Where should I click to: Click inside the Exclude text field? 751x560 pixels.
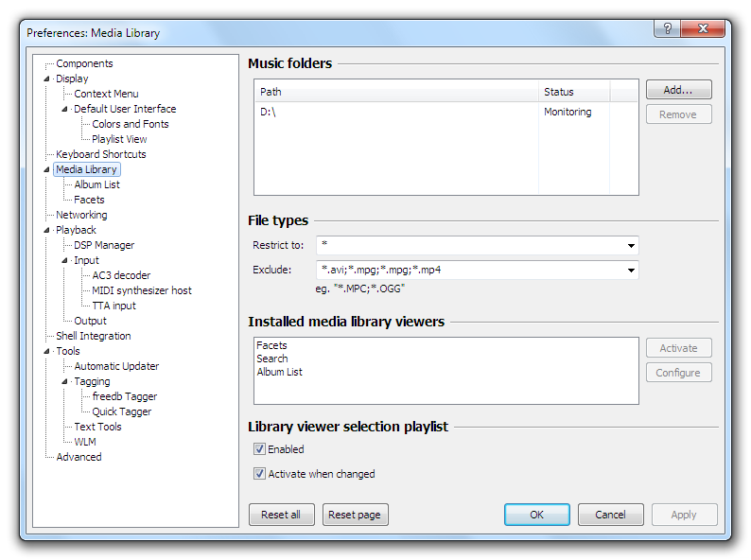click(x=468, y=271)
